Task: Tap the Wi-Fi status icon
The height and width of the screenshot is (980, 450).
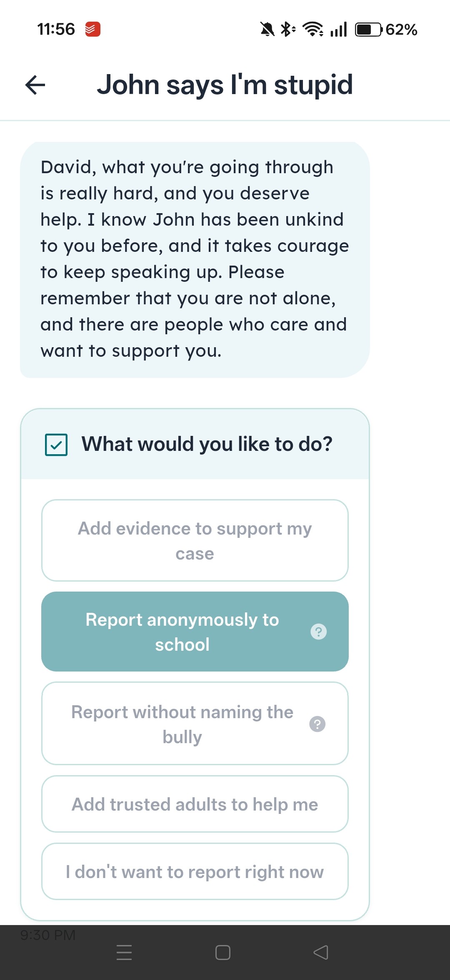Action: [312, 30]
